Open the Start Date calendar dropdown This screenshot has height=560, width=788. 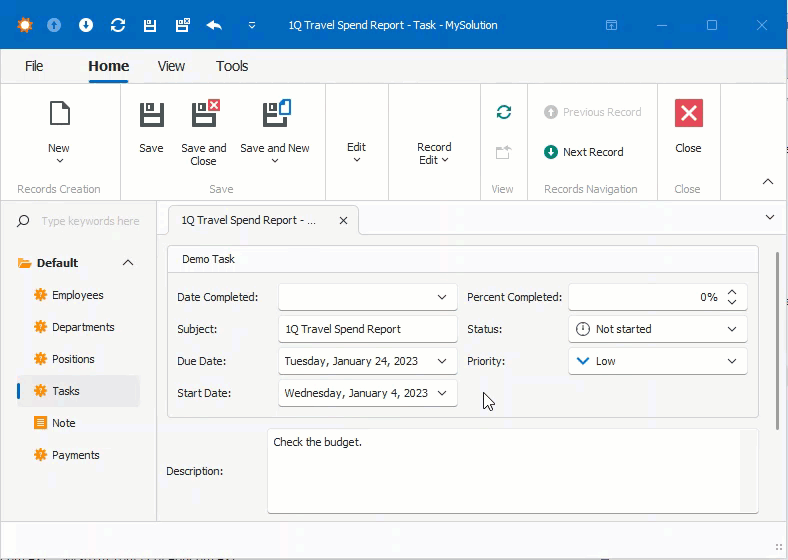click(x=442, y=393)
